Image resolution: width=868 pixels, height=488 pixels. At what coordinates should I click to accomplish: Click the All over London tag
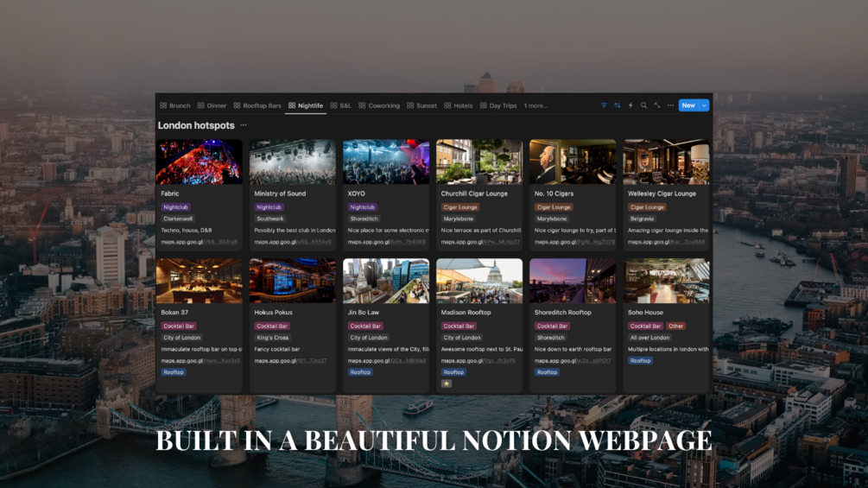click(x=649, y=338)
